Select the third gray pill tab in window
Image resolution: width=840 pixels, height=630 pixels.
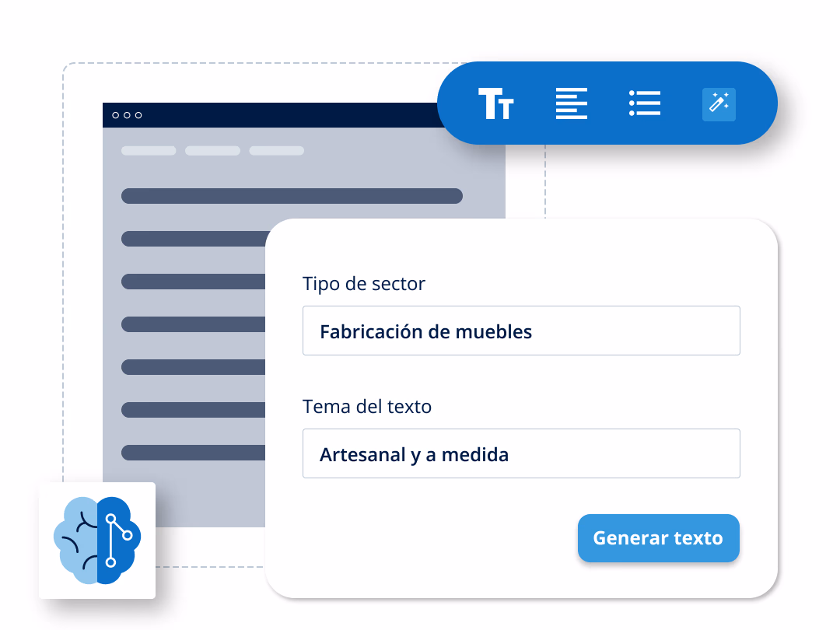tap(276, 151)
